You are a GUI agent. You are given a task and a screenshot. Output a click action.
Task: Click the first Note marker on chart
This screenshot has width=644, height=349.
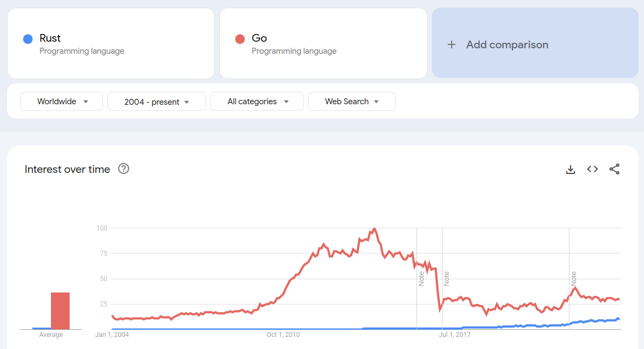[421, 279]
